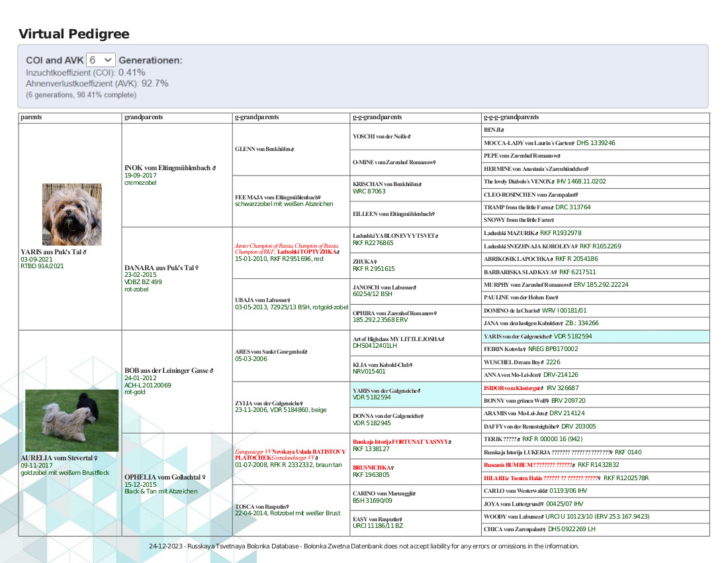Click WUSCHEL Dream Boy 2226
The width and height of the screenshot is (728, 563).
click(522, 362)
